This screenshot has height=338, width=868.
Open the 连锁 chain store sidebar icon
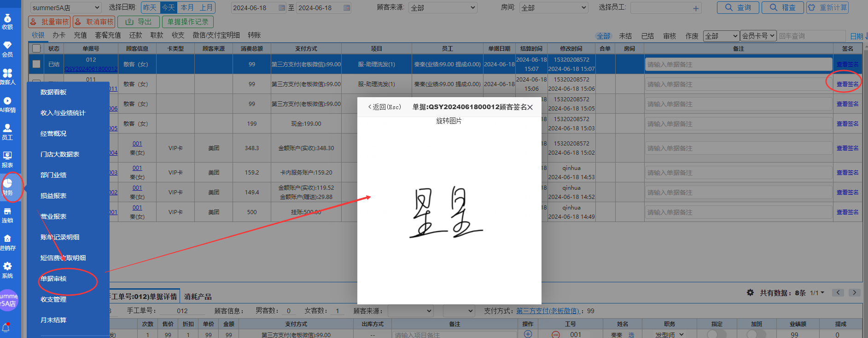pyautogui.click(x=7, y=215)
